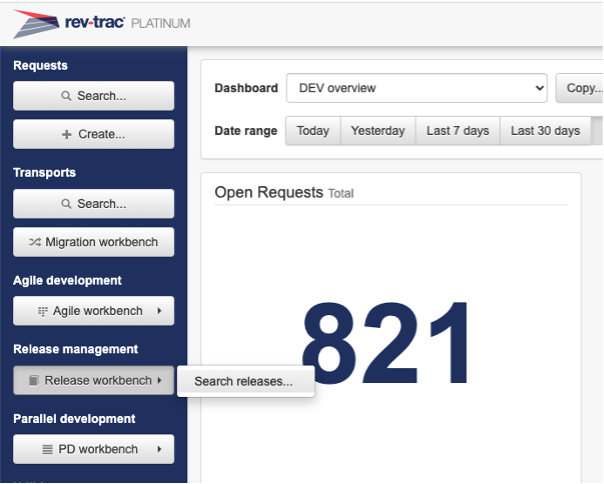This screenshot has width=604, height=484.
Task: Click the Open Requests widget title
Action: click(269, 192)
